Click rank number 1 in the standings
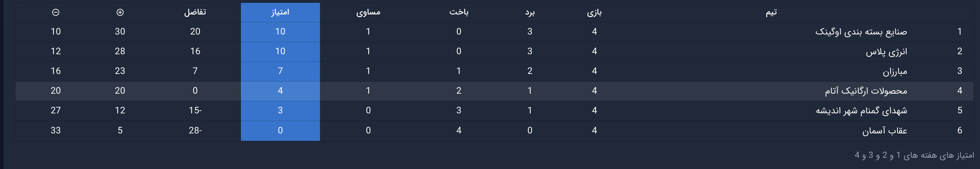Viewport: 980px width, 169px height. click(x=960, y=32)
